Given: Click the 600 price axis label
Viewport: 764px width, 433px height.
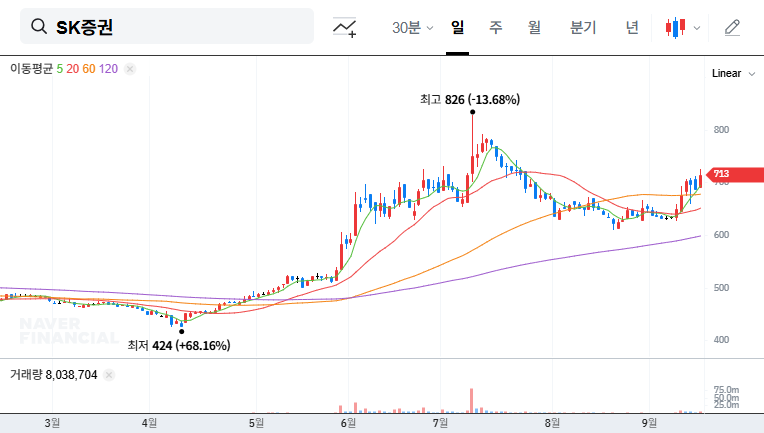Looking at the screenshot, I should 721,235.
